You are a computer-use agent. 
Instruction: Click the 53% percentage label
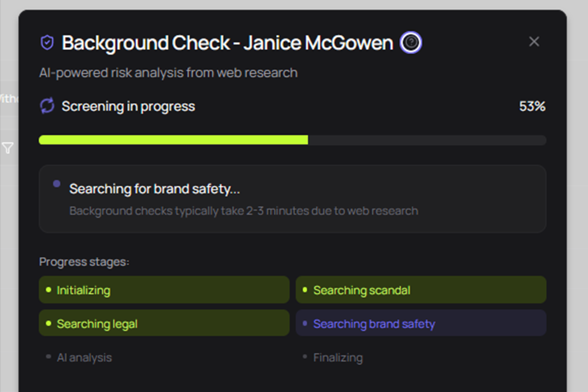coord(532,106)
